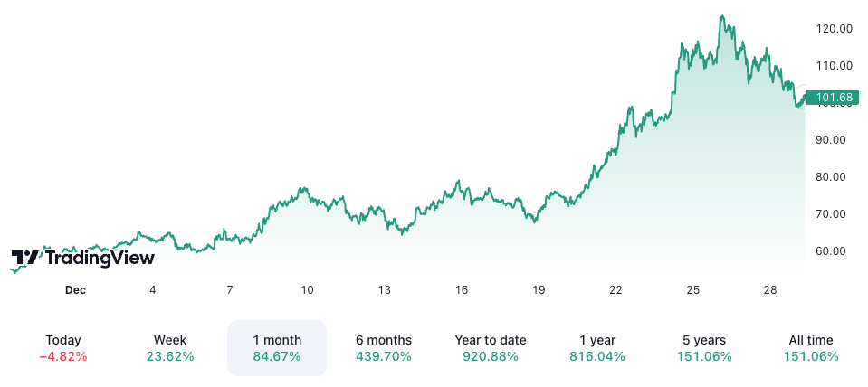
Task: Select the 1 year range
Action: [x=597, y=348]
